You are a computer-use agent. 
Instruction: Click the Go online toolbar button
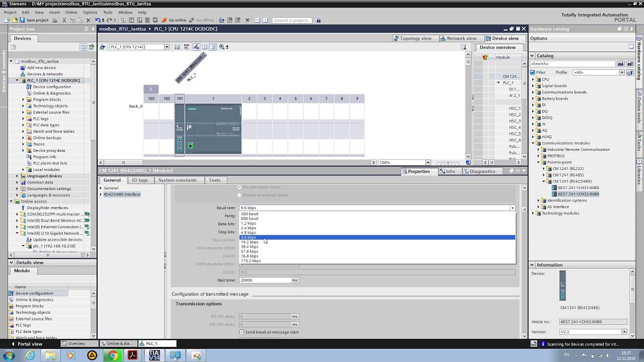pyautogui.click(x=174, y=20)
